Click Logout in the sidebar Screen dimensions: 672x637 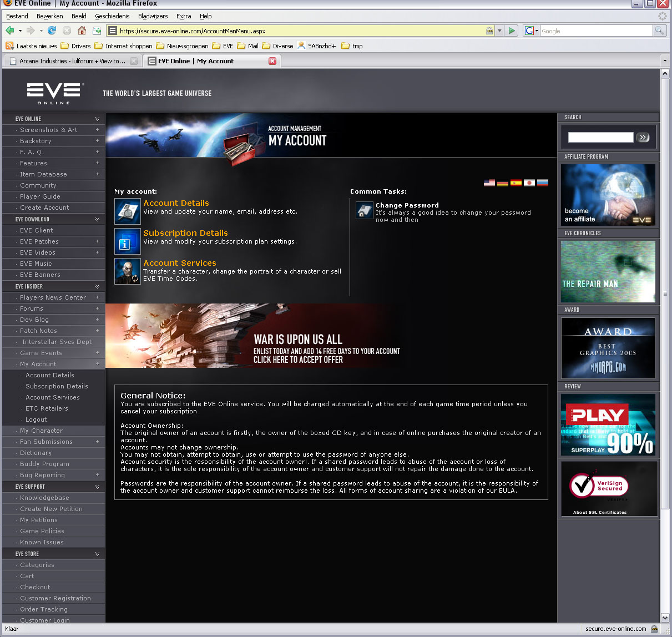(x=36, y=419)
